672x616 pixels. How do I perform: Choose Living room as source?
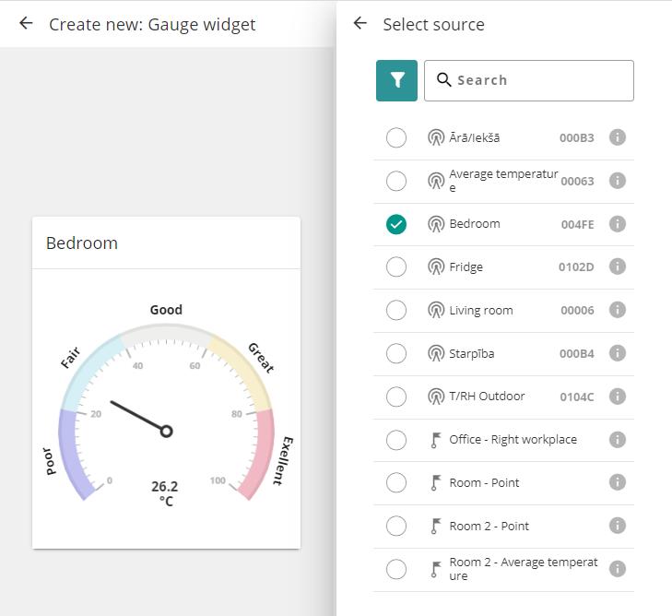coord(396,310)
